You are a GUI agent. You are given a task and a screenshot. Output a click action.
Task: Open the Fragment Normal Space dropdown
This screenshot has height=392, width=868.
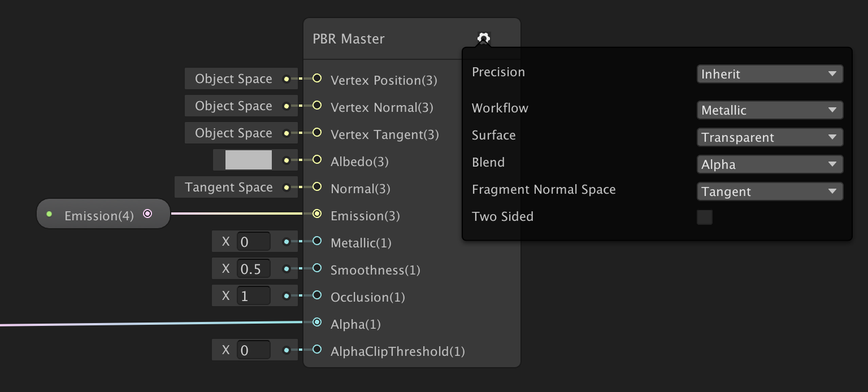coord(770,191)
